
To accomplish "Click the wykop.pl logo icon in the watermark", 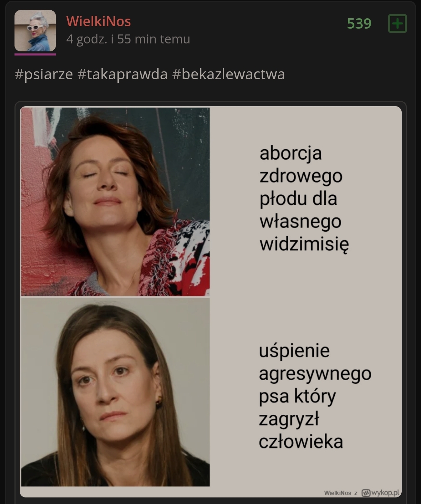I will [x=366, y=493].
